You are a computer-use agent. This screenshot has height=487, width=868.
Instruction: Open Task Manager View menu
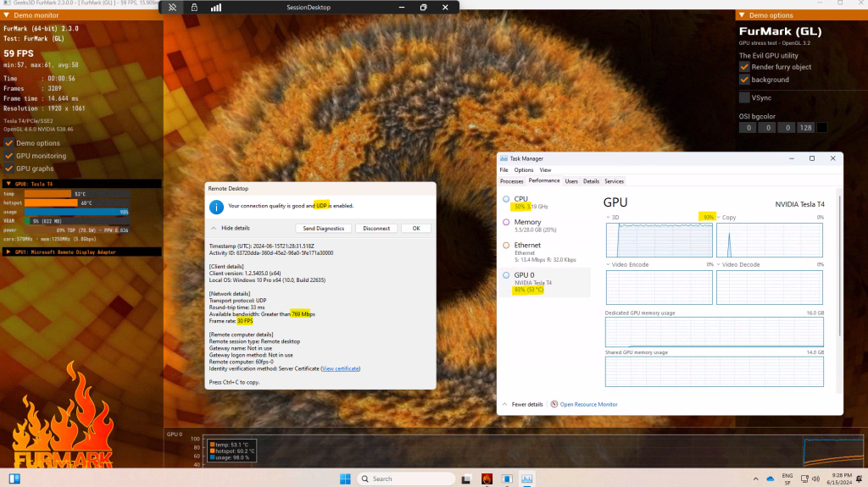tap(545, 170)
